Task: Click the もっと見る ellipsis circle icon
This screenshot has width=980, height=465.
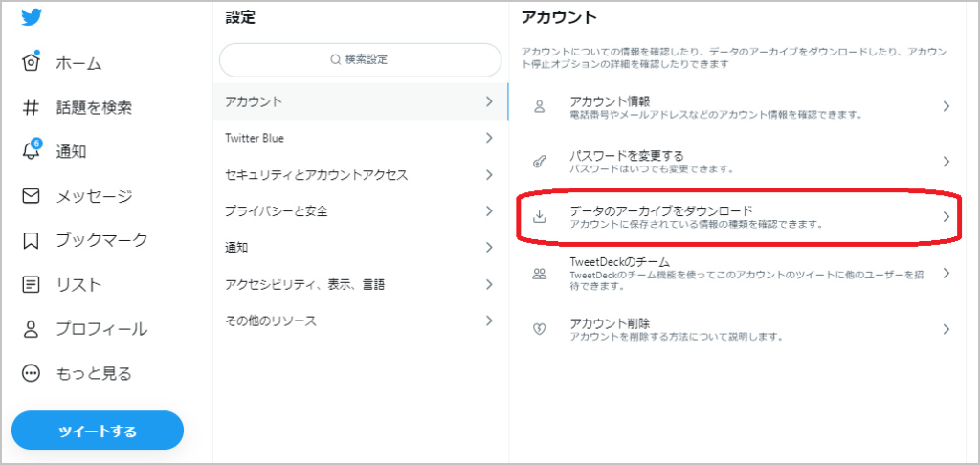Action: (32, 374)
